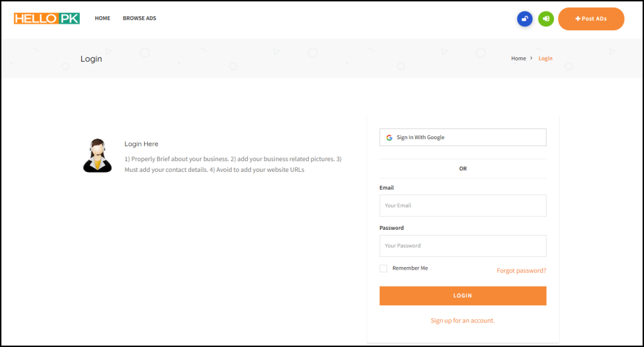Image resolution: width=644 pixels, height=347 pixels.
Task: Go to Home in the breadcrumb
Action: tap(518, 59)
